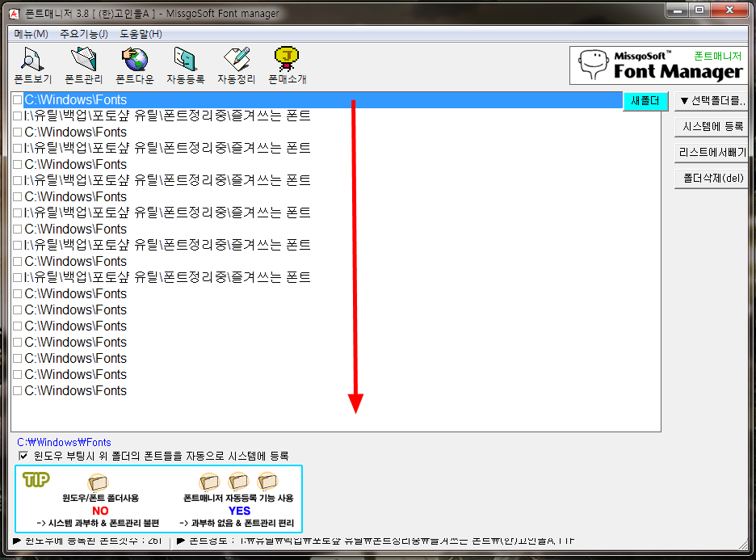The width and height of the screenshot is (756, 560).
Task: Click the TIP info panel about auto-register
Action: coord(158,499)
